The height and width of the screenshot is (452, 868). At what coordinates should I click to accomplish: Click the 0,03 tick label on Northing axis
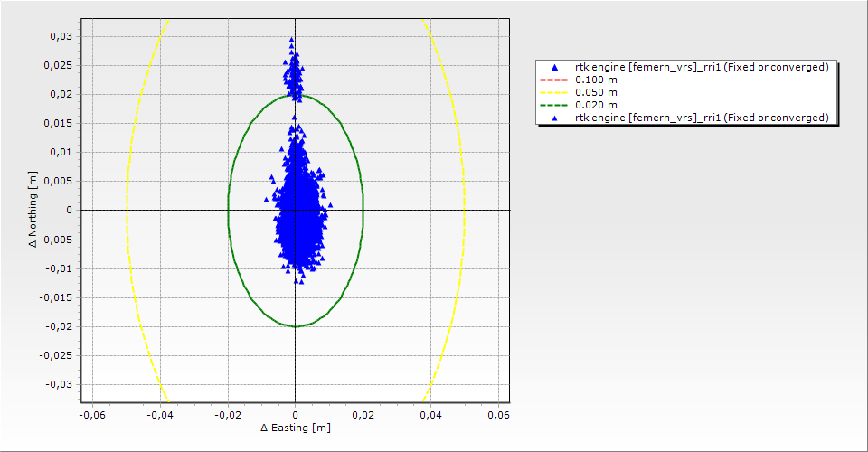click(x=61, y=36)
